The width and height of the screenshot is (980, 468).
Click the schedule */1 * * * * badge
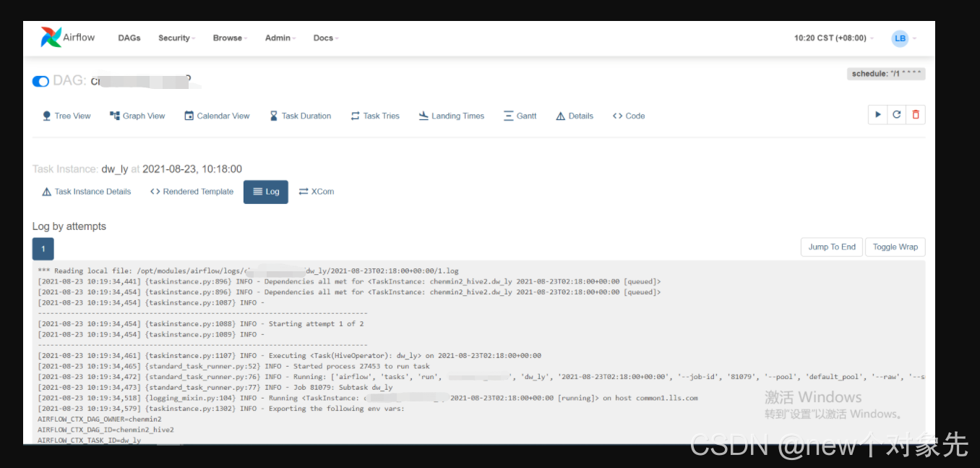click(886, 74)
